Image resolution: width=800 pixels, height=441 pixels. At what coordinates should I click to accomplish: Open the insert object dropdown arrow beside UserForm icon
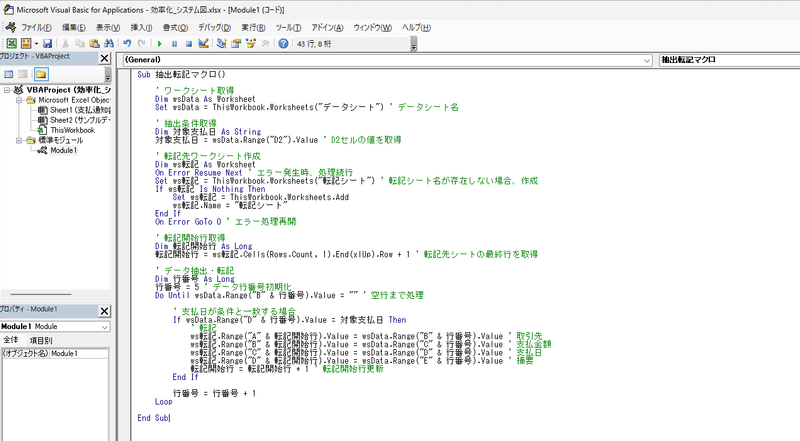36,44
